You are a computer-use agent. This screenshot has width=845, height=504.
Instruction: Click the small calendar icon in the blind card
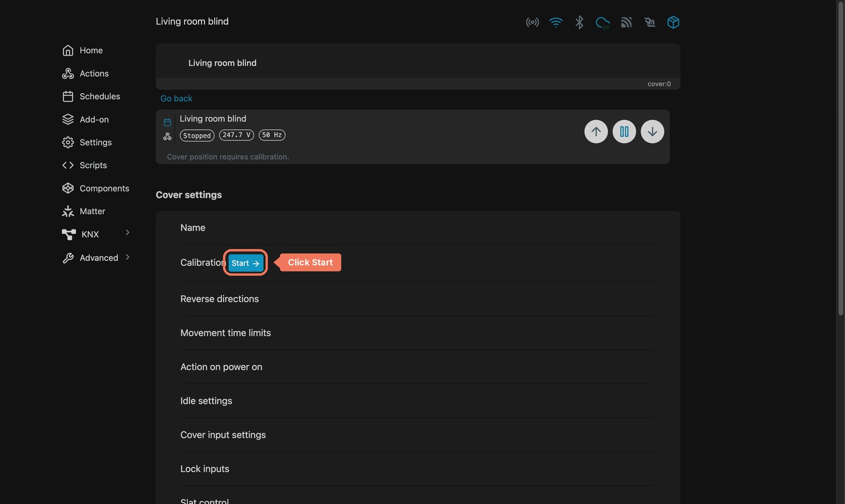pos(167,122)
